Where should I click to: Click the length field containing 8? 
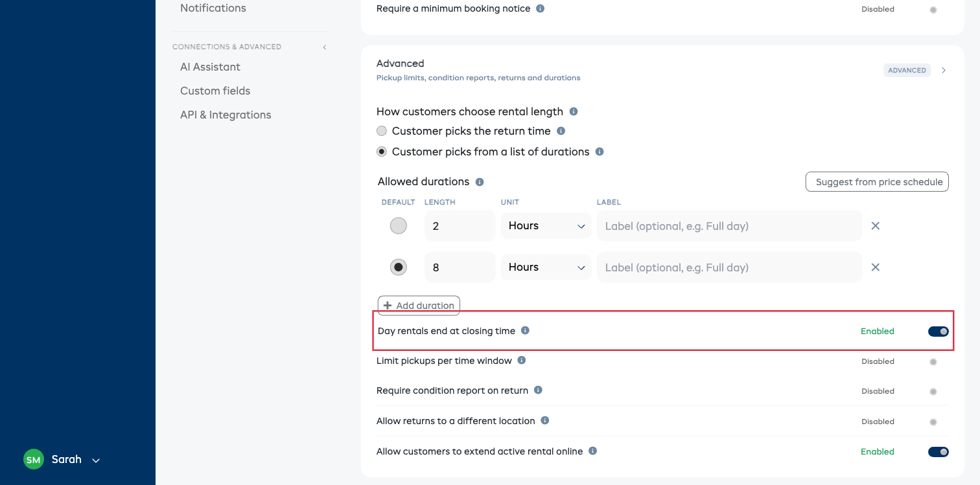coord(460,267)
